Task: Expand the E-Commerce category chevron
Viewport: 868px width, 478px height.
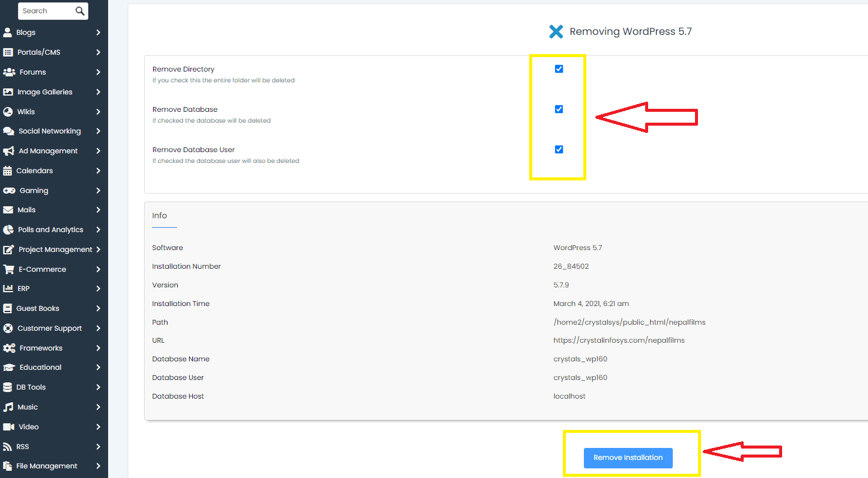Action: tap(98, 269)
